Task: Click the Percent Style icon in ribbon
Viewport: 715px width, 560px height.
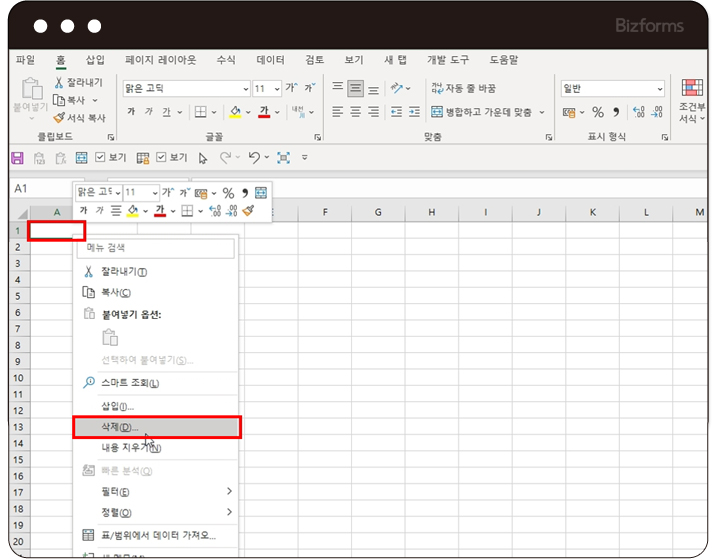Action: 597,112
